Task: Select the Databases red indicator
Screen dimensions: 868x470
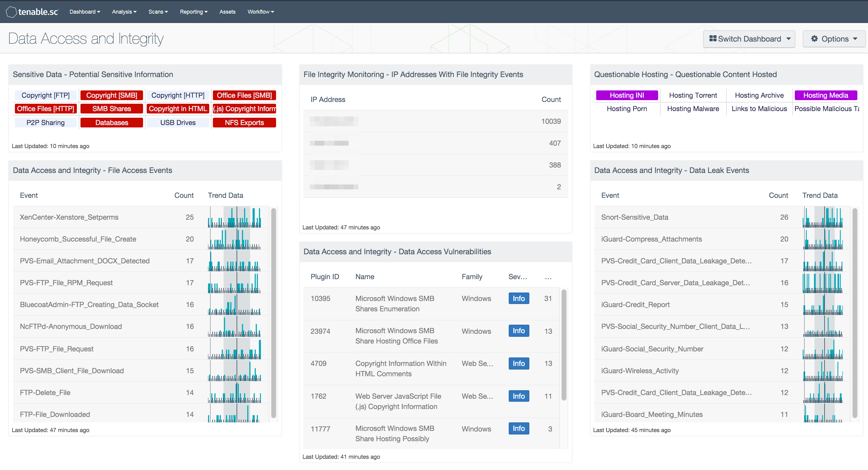Action: (111, 123)
